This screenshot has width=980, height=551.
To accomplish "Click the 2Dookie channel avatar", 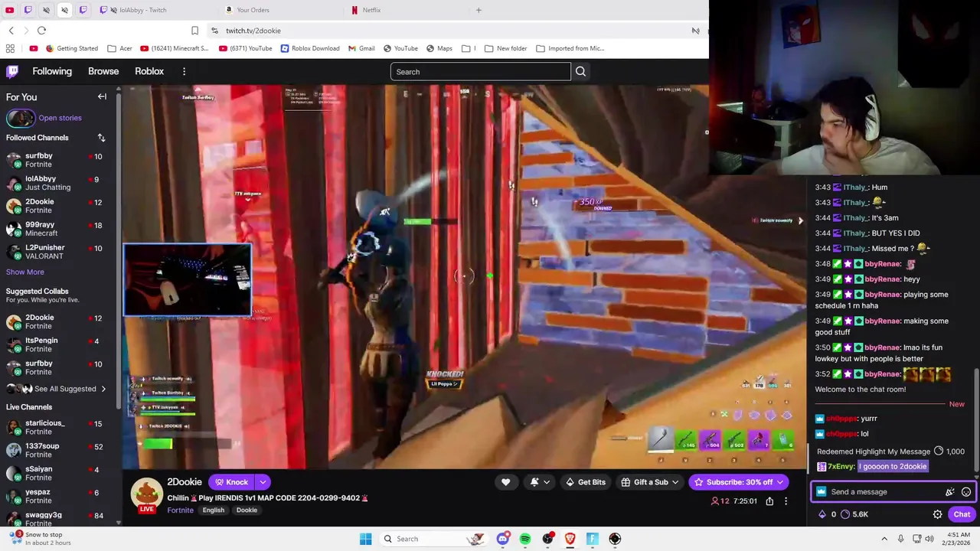I will (145, 494).
